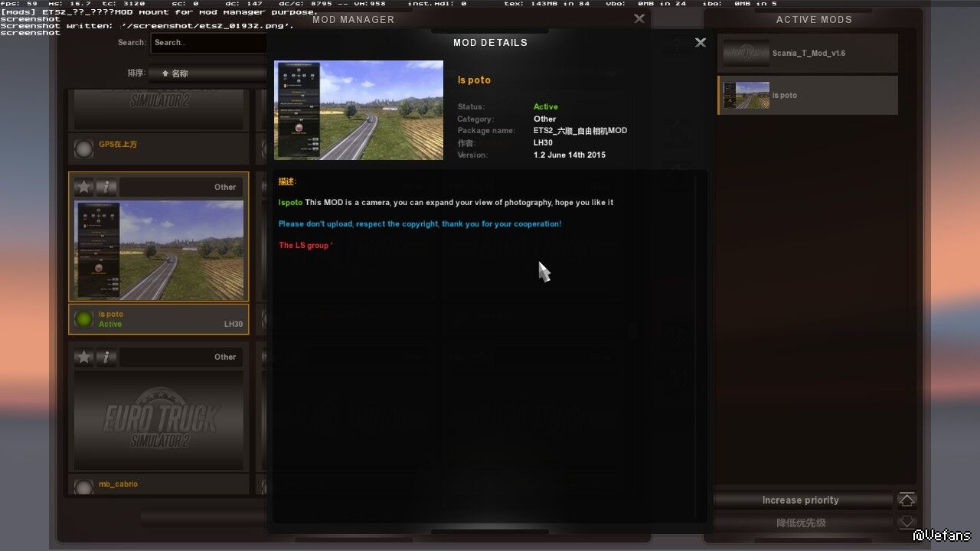Click the 'Other' category label on mb_cabrio card
The width and height of the screenshot is (980, 551).
pos(225,357)
